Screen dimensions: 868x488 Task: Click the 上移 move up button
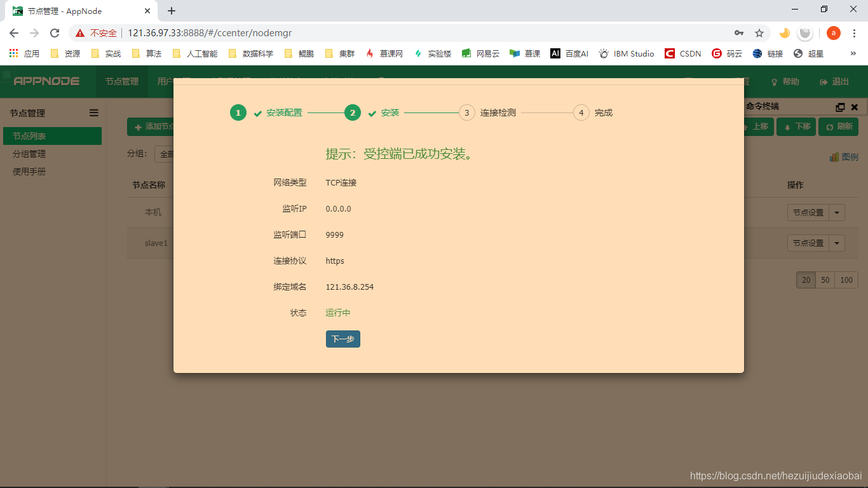(x=757, y=126)
